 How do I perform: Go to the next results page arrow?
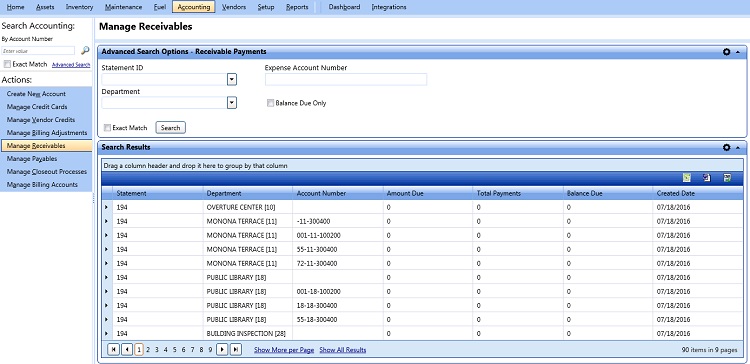coord(222,350)
